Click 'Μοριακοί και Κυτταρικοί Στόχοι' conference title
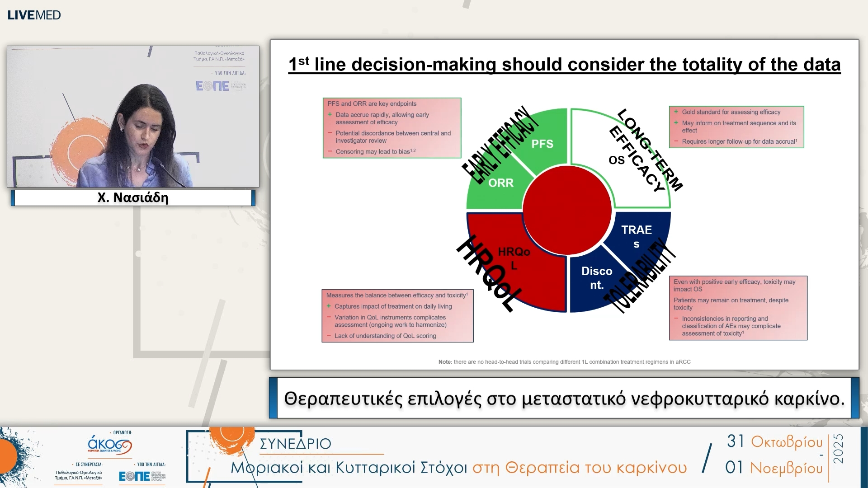This screenshot has height=488, width=868. pos(349,468)
